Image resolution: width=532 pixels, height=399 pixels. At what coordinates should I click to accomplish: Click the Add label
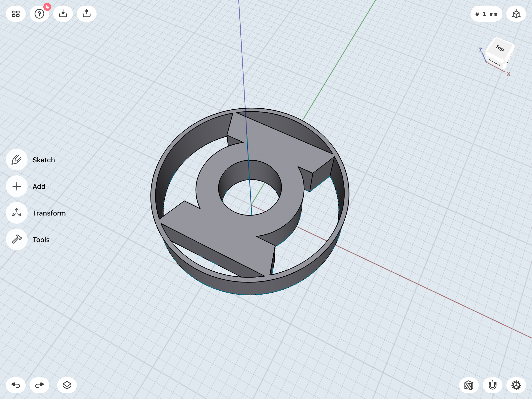(39, 186)
